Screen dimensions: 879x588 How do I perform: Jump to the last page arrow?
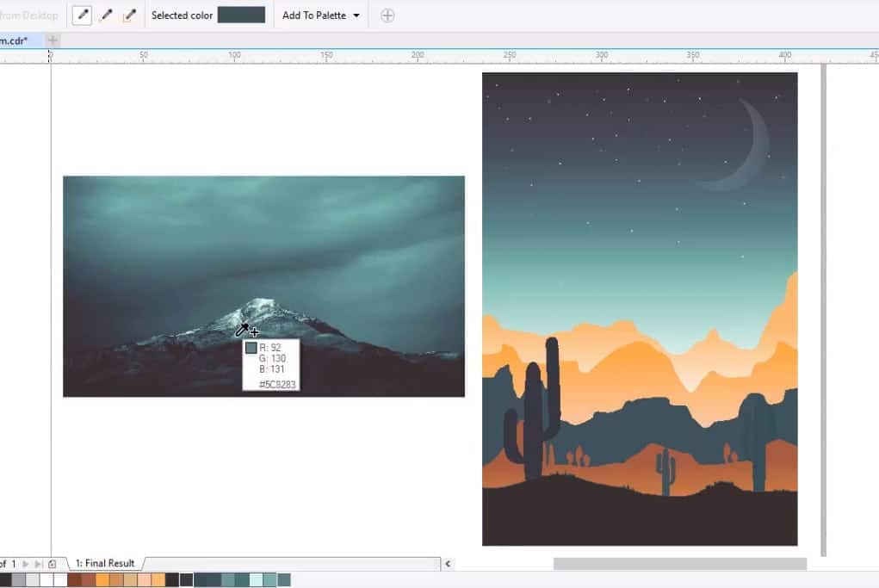(39, 562)
